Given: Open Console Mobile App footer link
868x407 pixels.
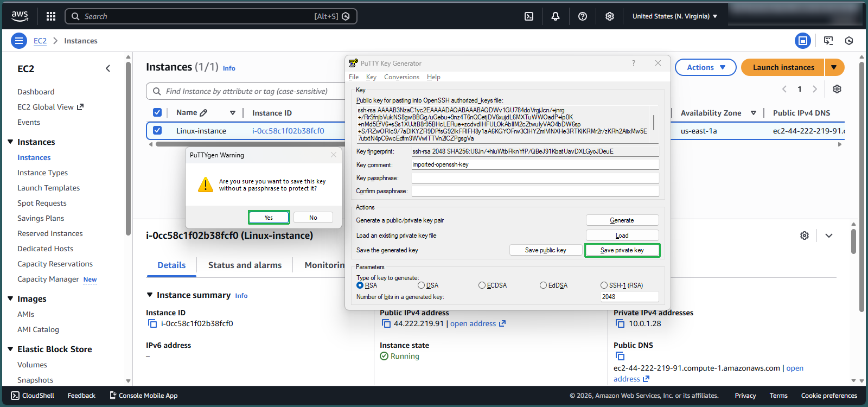Looking at the screenshot, I should click(144, 396).
